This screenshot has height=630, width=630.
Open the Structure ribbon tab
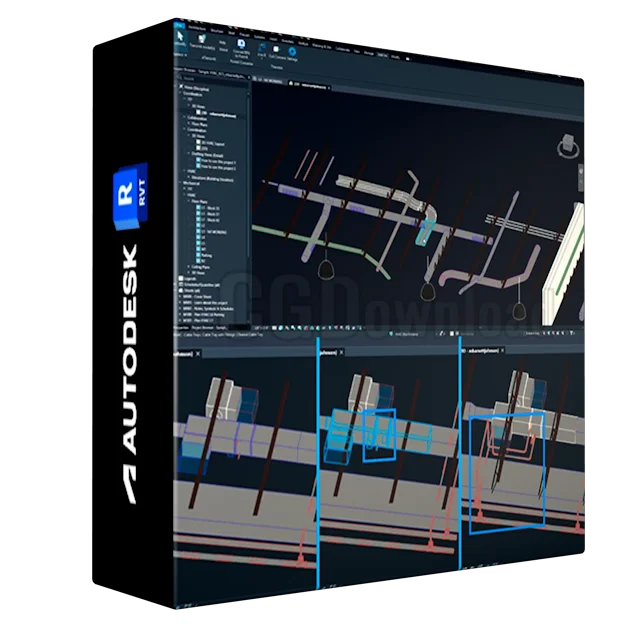[217, 31]
